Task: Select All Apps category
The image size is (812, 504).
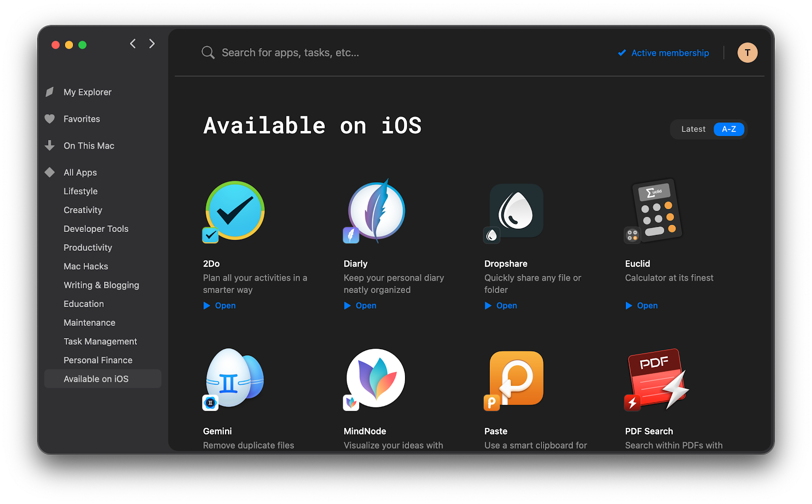Action: [80, 173]
